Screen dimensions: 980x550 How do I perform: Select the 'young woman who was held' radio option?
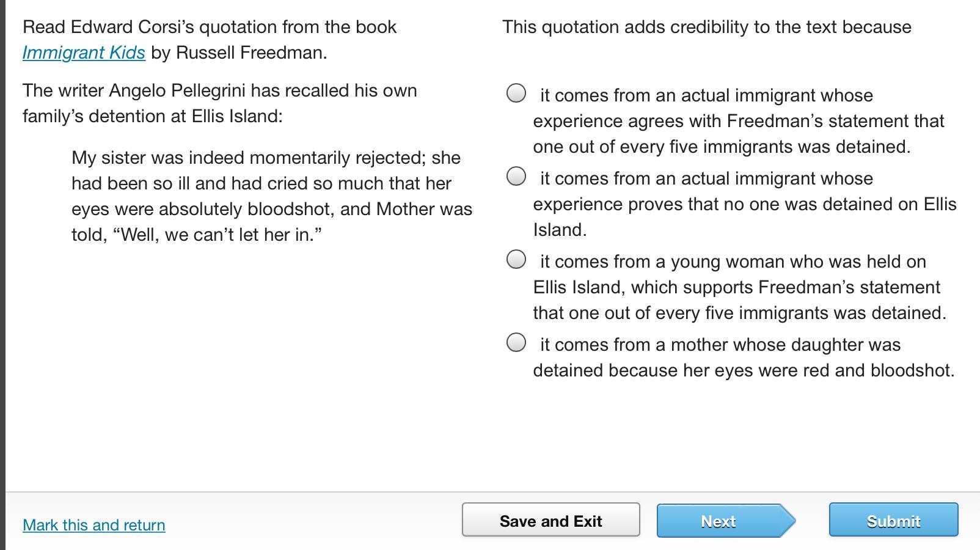(516, 259)
